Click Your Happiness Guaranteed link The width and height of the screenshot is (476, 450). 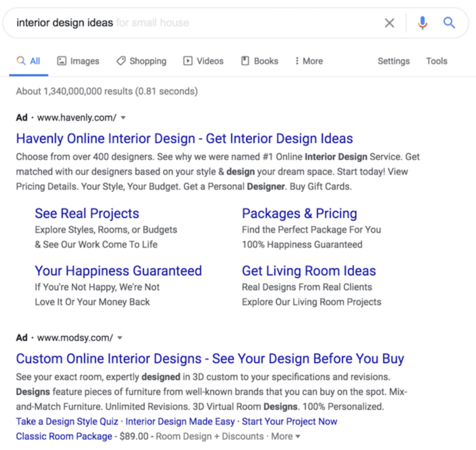coord(118,270)
